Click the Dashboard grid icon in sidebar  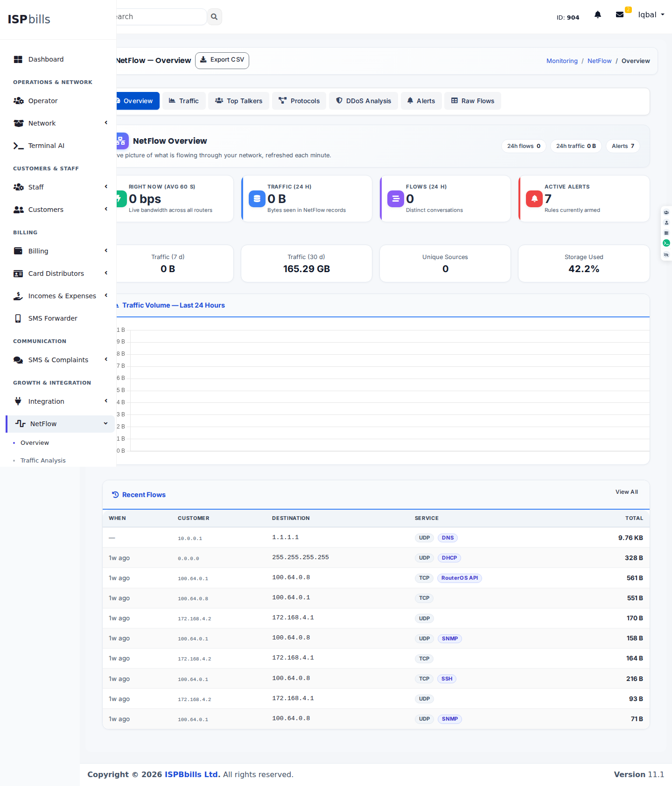point(18,59)
